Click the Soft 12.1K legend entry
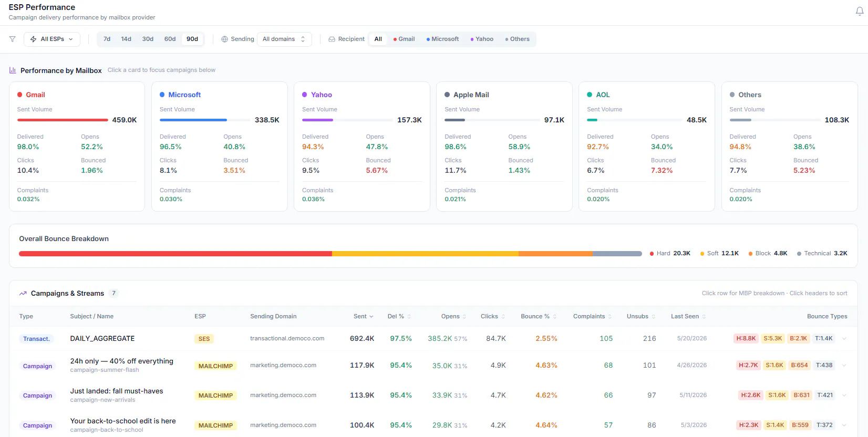Screen dimensions: 868x437 [719, 254]
